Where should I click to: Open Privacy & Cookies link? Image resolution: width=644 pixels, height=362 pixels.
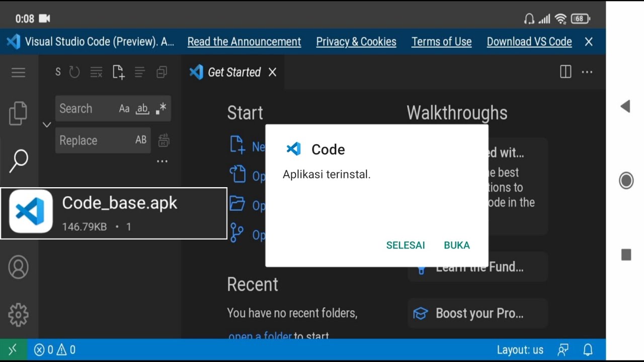coord(356,42)
